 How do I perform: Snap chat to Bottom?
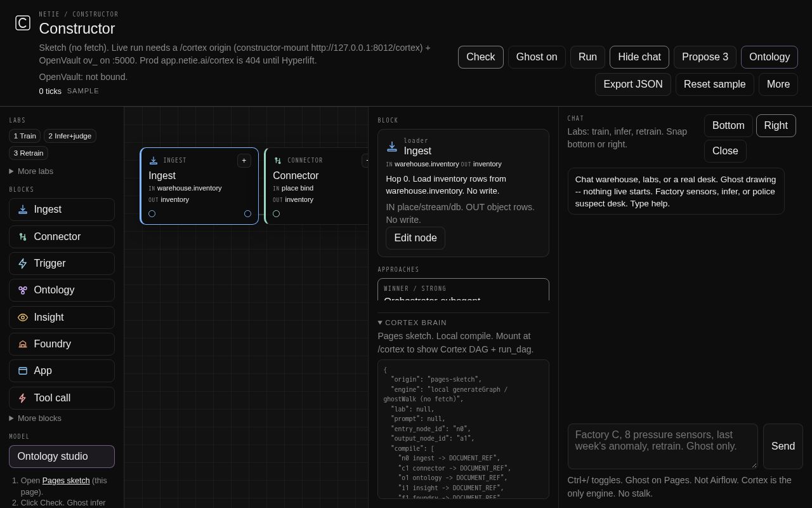tap(728, 126)
